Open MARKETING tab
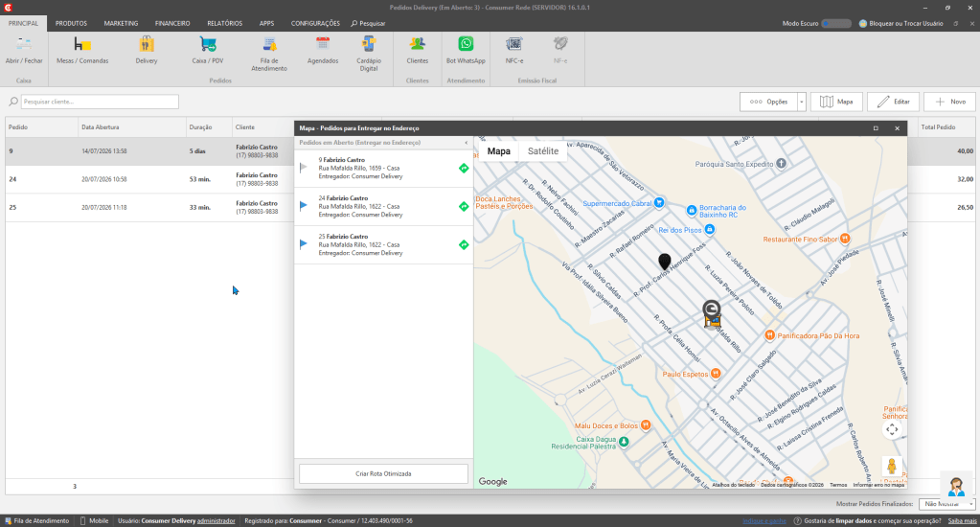This screenshot has height=527, width=980. tap(121, 23)
